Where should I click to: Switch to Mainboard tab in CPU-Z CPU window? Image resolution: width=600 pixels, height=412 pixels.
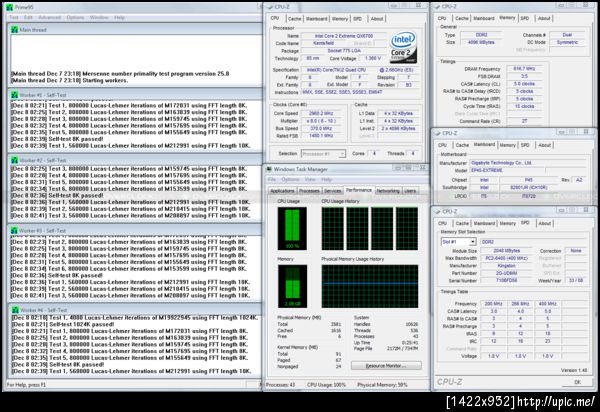coord(316,19)
